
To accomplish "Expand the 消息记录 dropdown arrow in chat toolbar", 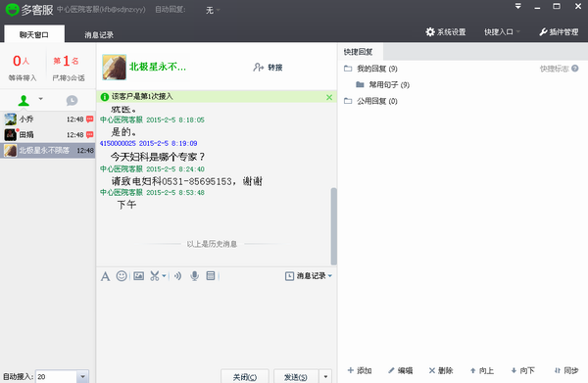I will pos(330,276).
